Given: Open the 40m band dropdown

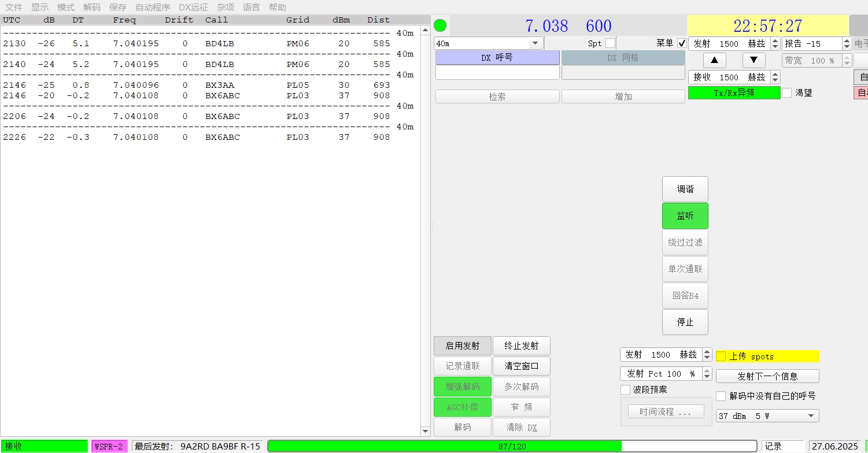Looking at the screenshot, I should 489,43.
